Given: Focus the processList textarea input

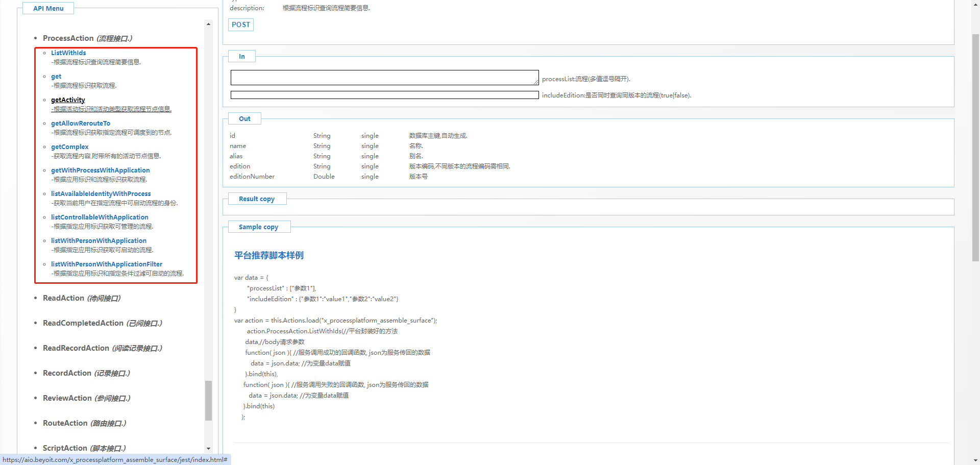Looking at the screenshot, I should pyautogui.click(x=385, y=78).
